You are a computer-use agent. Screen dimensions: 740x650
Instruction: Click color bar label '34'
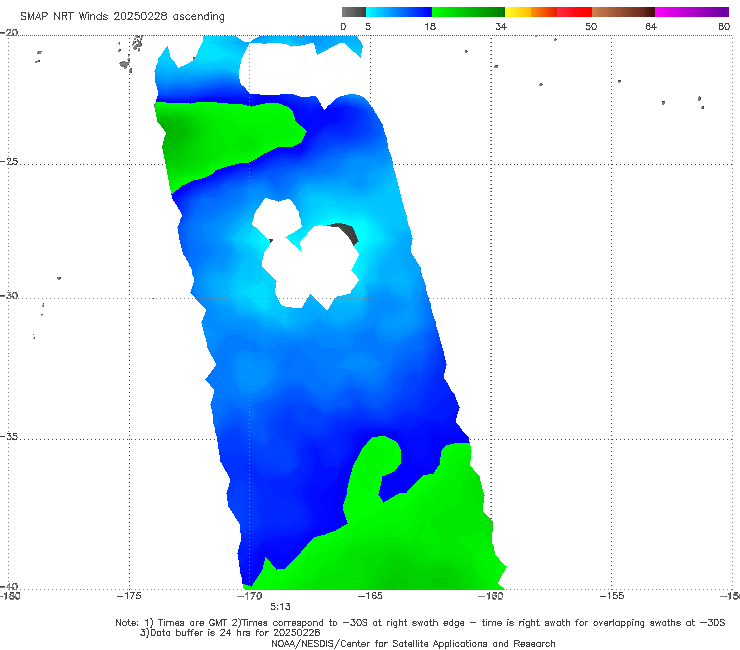[501, 26]
